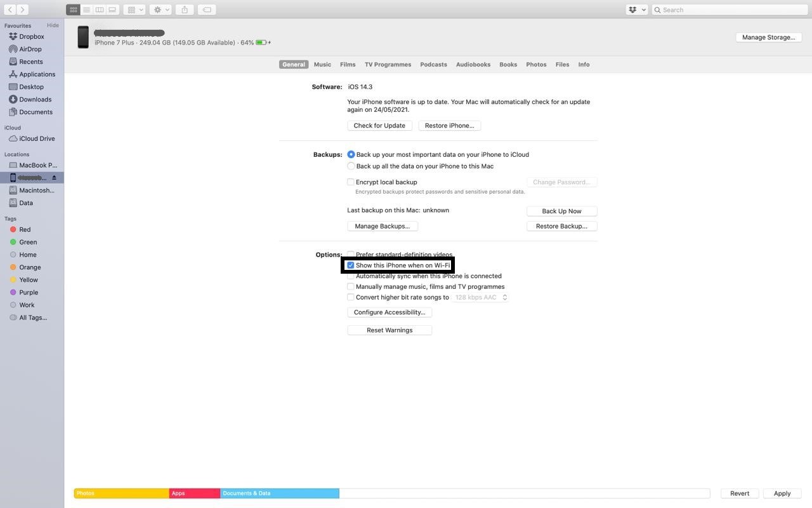812x508 pixels.
Task: Open Manage Storage settings
Action: tap(768, 37)
